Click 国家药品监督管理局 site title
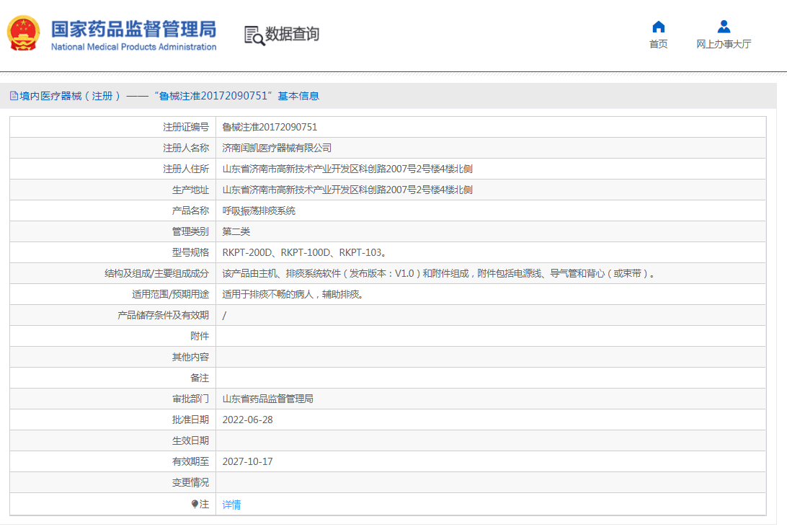Viewport: 787px width, 532px height. click(x=133, y=29)
